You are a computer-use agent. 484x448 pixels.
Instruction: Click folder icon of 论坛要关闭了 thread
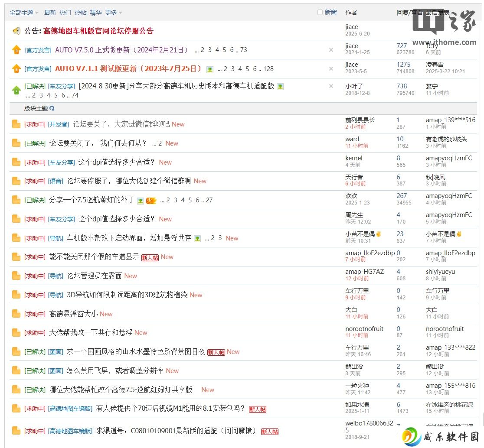(16, 143)
